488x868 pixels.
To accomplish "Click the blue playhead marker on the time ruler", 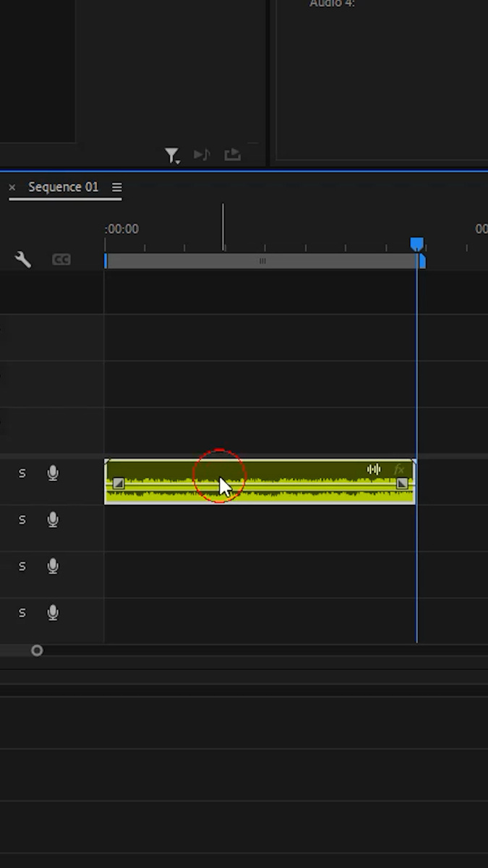I will tap(416, 244).
